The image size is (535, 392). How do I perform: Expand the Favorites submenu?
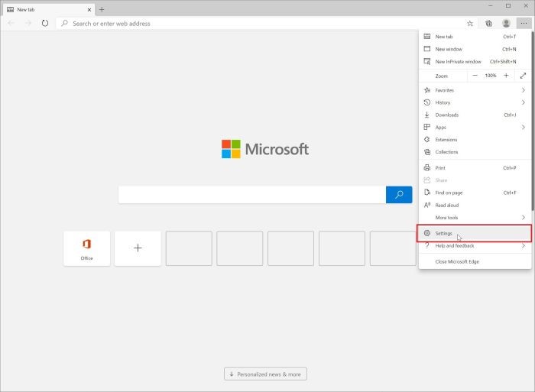click(475, 90)
